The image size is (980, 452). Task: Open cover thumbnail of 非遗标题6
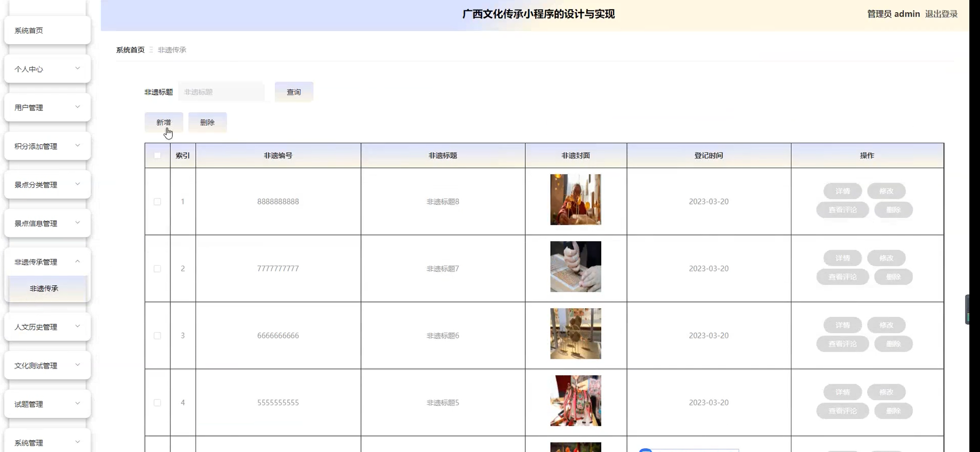pos(576,334)
